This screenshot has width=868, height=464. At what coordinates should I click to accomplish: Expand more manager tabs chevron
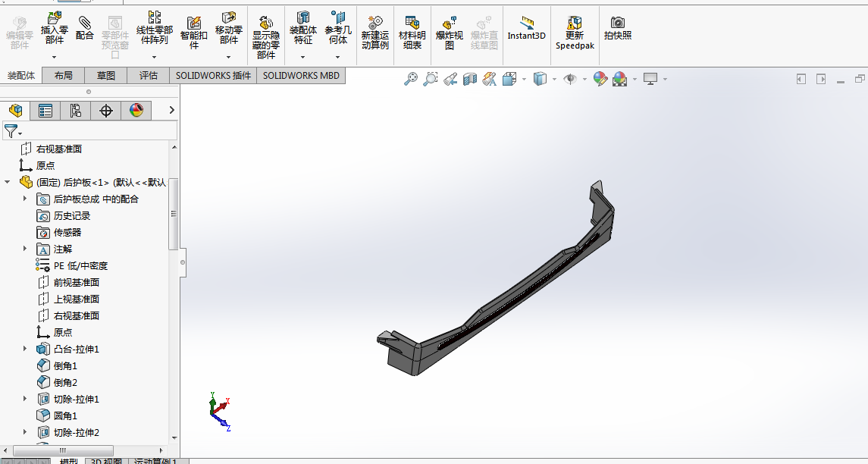coord(171,110)
